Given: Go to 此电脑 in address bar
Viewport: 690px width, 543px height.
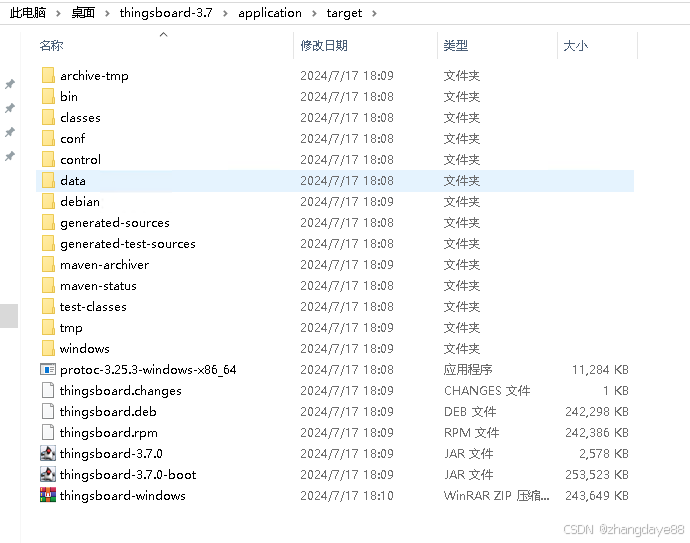Looking at the screenshot, I should [28, 13].
